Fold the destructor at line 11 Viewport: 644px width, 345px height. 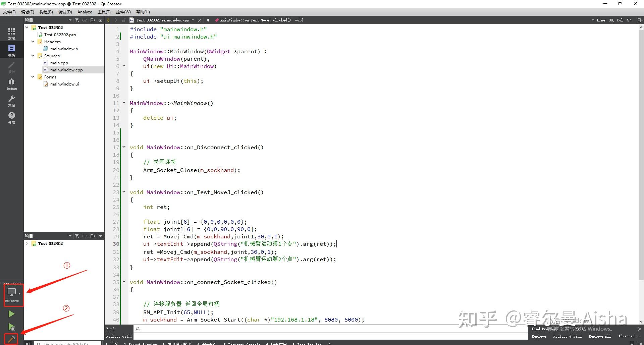tap(124, 103)
